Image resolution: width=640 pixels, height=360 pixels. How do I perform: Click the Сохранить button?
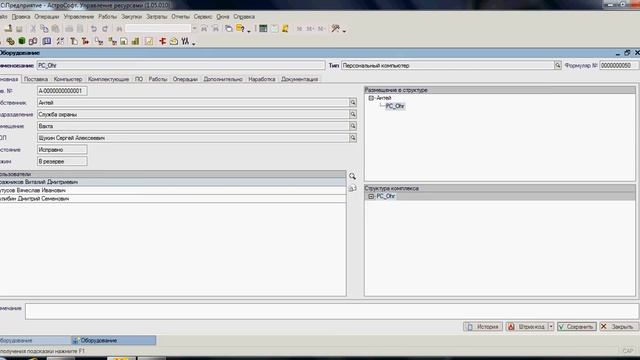[576, 327]
